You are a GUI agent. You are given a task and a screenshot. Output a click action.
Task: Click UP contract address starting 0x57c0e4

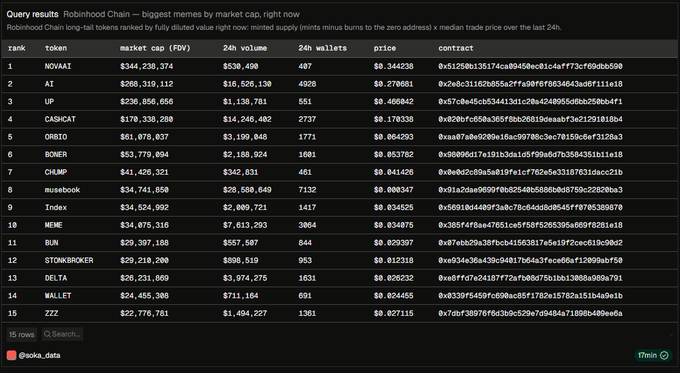[530, 101]
